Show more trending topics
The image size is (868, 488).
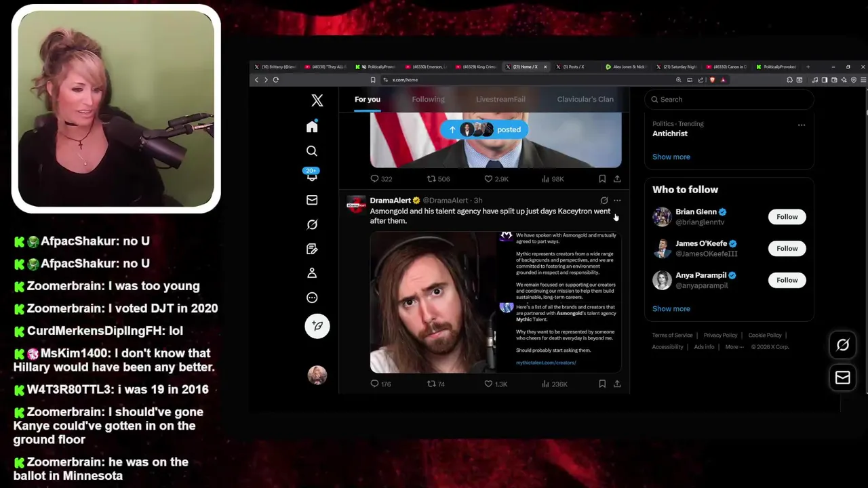(671, 157)
